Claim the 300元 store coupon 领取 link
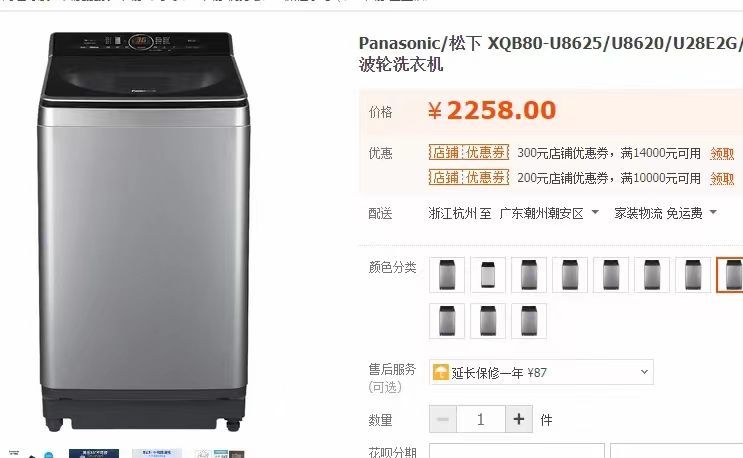 pos(722,153)
